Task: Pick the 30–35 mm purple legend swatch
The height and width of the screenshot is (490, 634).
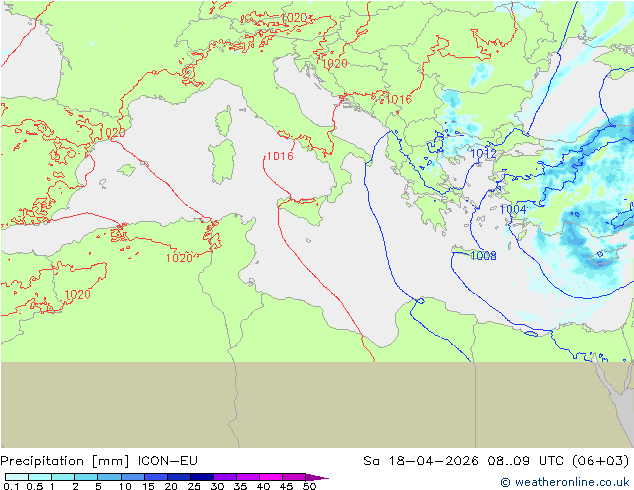Action: tap(225, 477)
